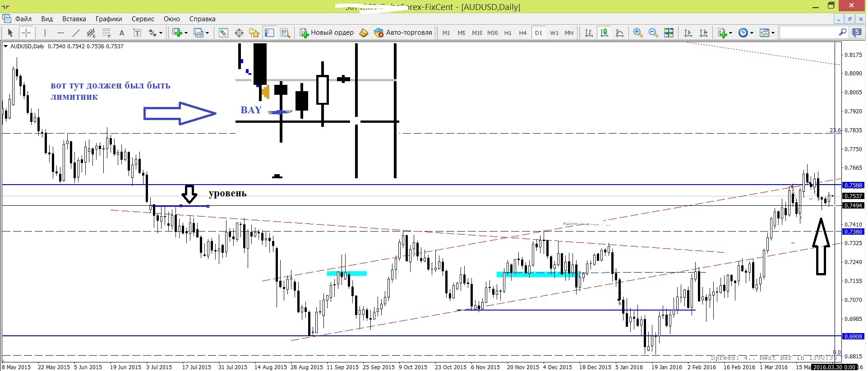Expand the profiles dropdown arrow
This screenshot has height=371, width=868.
[x=207, y=32]
